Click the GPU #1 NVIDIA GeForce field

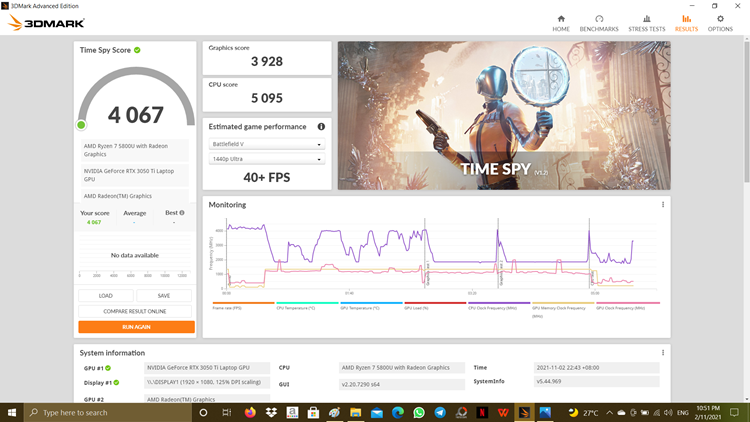point(207,367)
